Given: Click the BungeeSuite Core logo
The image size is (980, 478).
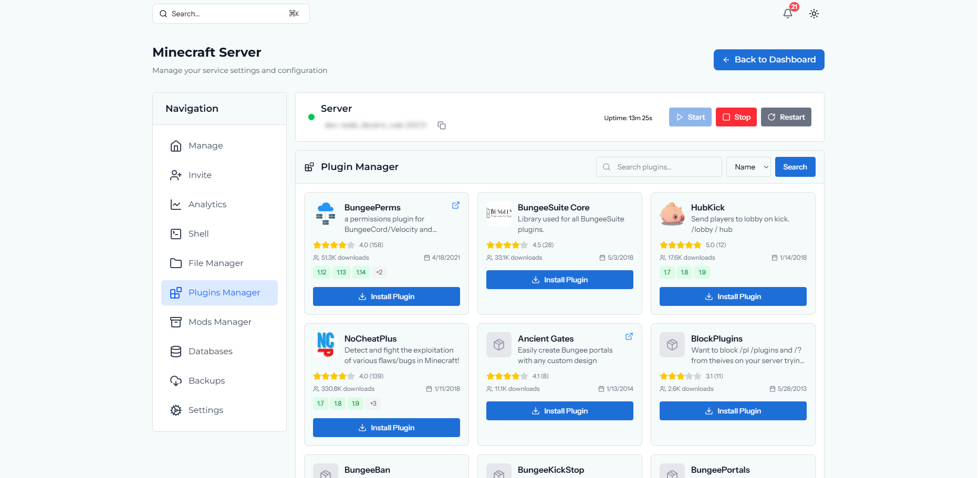Looking at the screenshot, I should pos(499,214).
